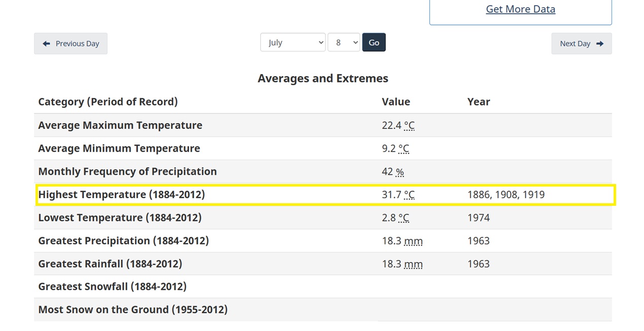Image resolution: width=644 pixels, height=331 pixels.
Task: Go to the Previous Day
Action: coord(70,44)
